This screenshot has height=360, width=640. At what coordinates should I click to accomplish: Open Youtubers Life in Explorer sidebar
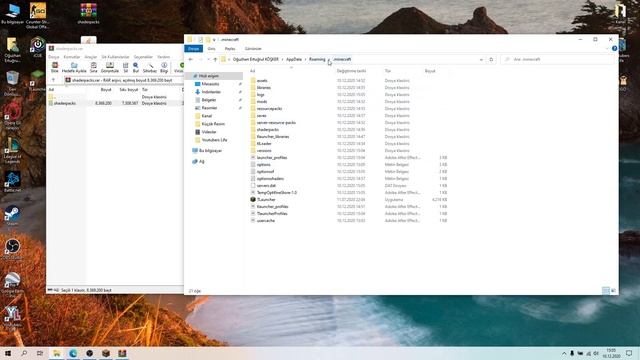214,140
